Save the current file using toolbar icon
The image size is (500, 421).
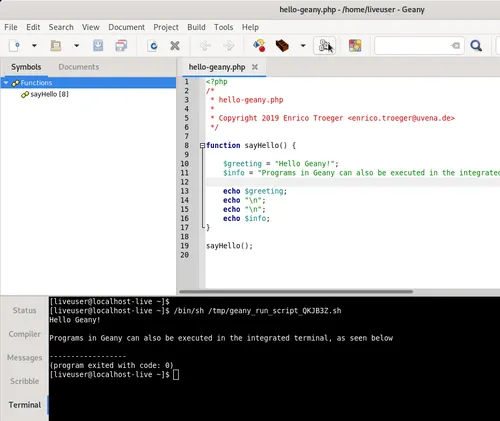click(98, 45)
